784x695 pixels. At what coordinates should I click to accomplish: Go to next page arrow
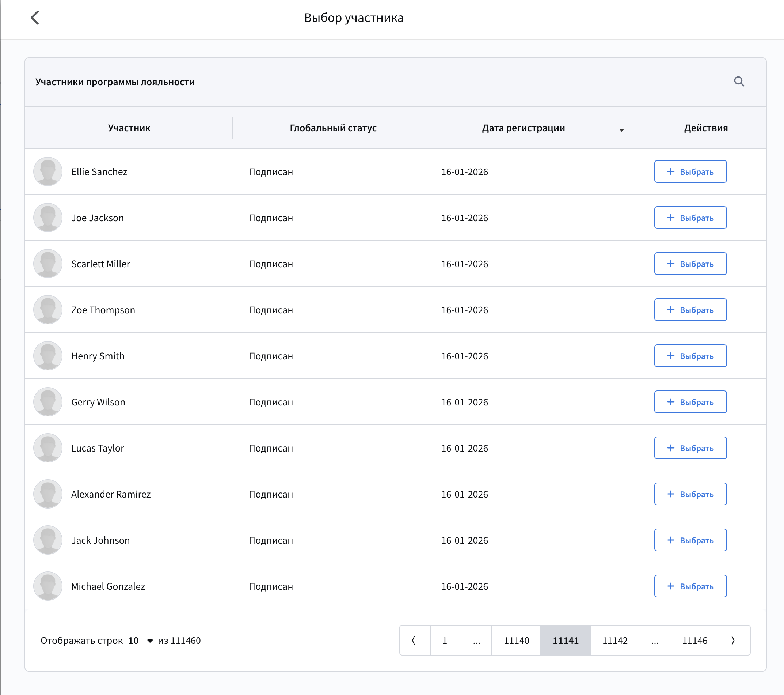pyautogui.click(x=733, y=640)
